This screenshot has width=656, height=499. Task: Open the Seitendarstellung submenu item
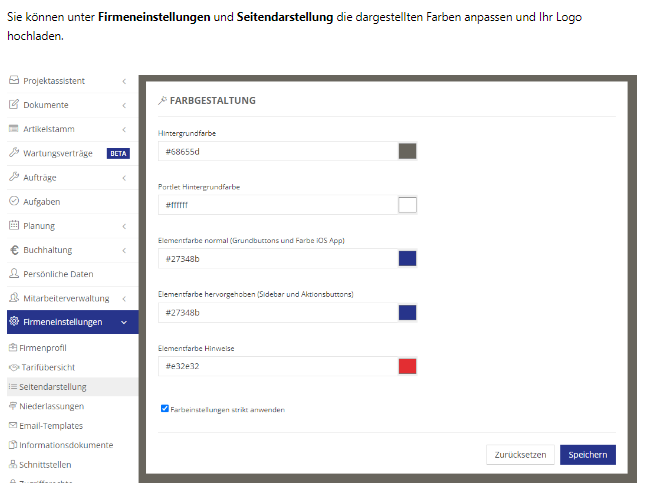point(53,386)
